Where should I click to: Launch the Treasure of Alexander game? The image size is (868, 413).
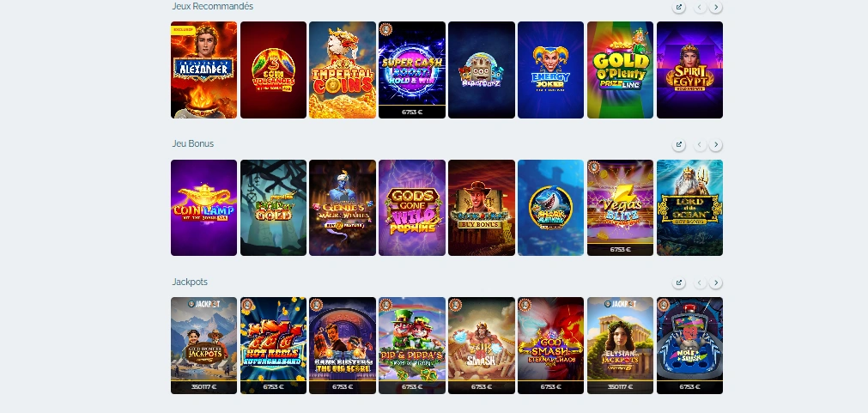(203, 70)
